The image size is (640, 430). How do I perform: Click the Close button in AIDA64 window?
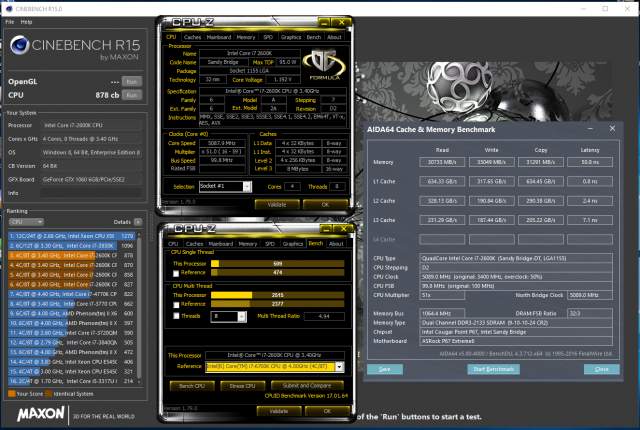602,369
